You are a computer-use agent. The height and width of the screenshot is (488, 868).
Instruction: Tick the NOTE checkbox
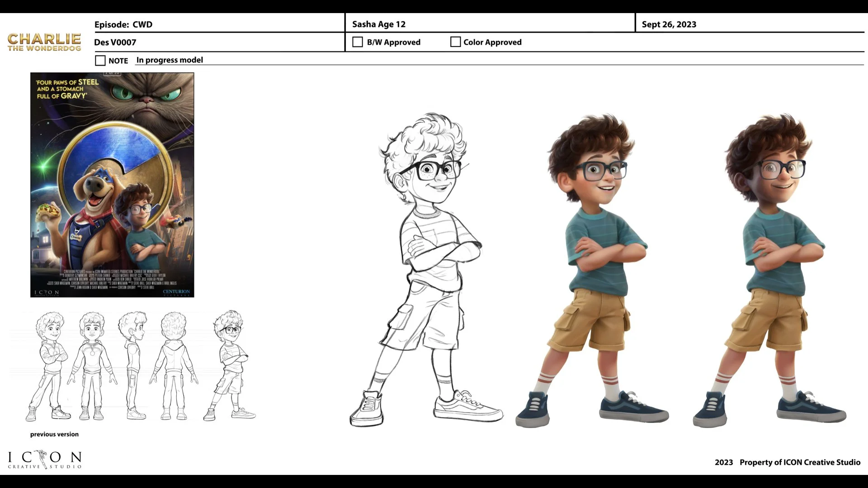coord(100,61)
